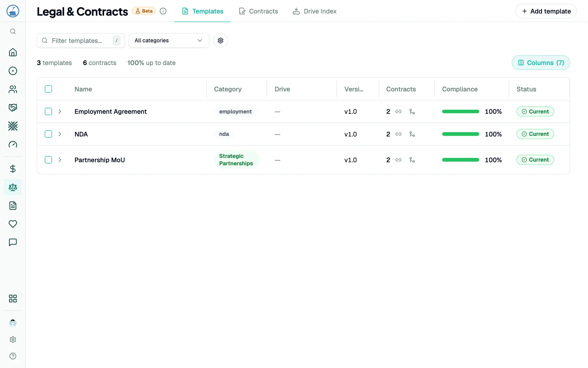Click the Beta badge
This screenshot has height=368, width=588.
coord(144,11)
